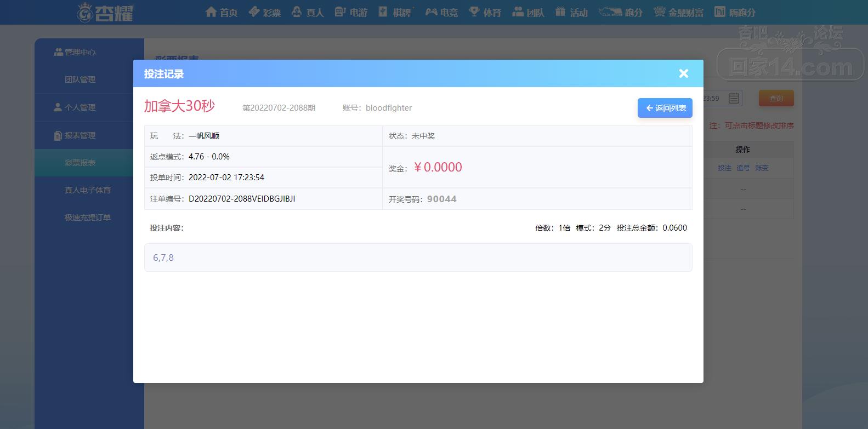Open the 团队 team menu
The width and height of the screenshot is (868, 429).
pos(528,12)
